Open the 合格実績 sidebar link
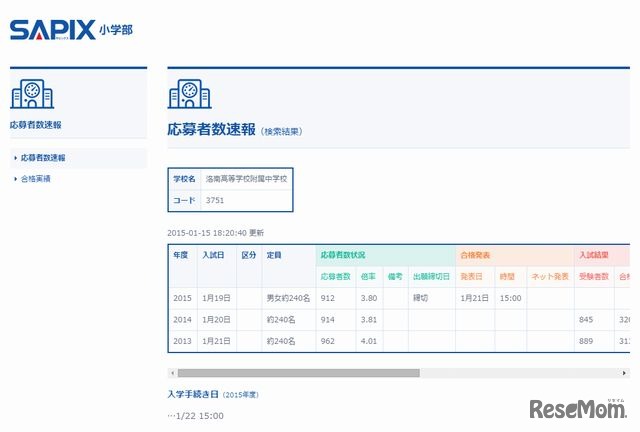 click(x=36, y=179)
